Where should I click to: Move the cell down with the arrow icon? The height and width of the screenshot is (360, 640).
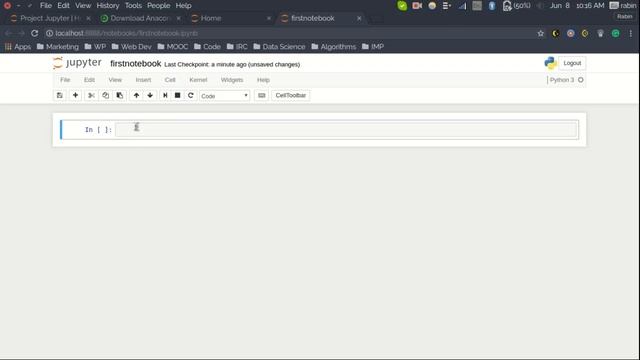tap(150, 96)
